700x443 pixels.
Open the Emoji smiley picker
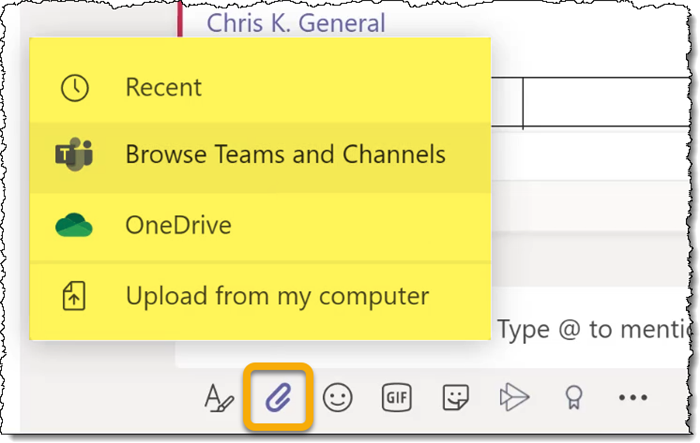[337, 398]
